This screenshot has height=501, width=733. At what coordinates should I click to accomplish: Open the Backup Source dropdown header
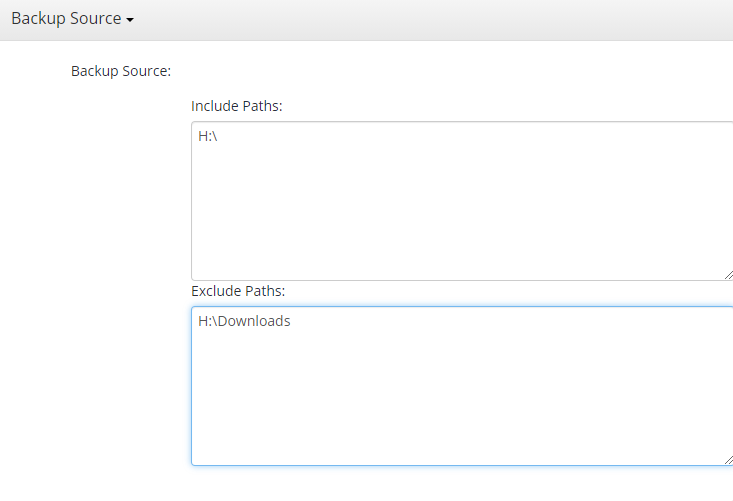click(72, 19)
